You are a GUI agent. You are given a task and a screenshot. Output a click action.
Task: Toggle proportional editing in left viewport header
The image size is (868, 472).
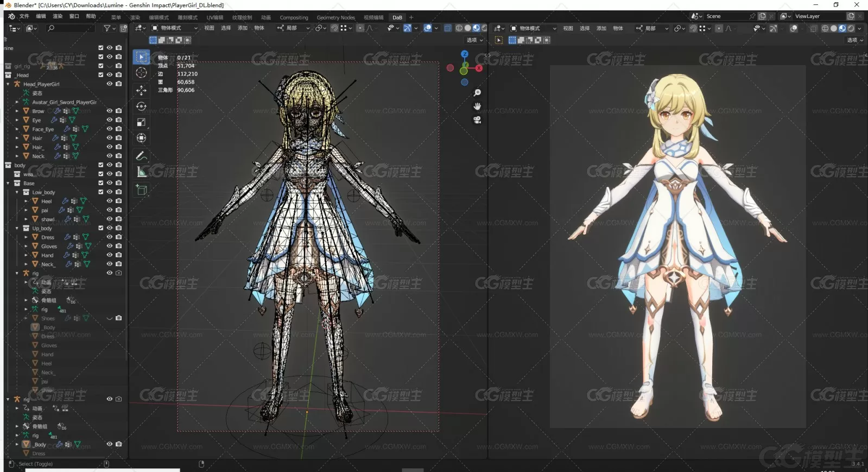point(360,28)
